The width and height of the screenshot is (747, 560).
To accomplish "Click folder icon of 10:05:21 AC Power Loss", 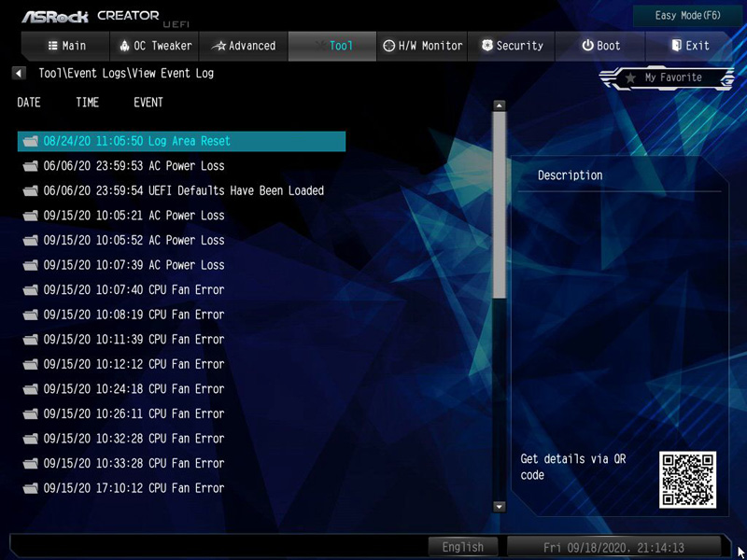I will [x=31, y=216].
